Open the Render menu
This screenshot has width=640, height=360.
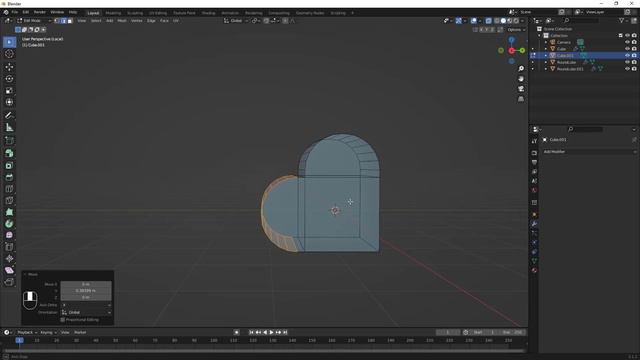[x=40, y=12]
